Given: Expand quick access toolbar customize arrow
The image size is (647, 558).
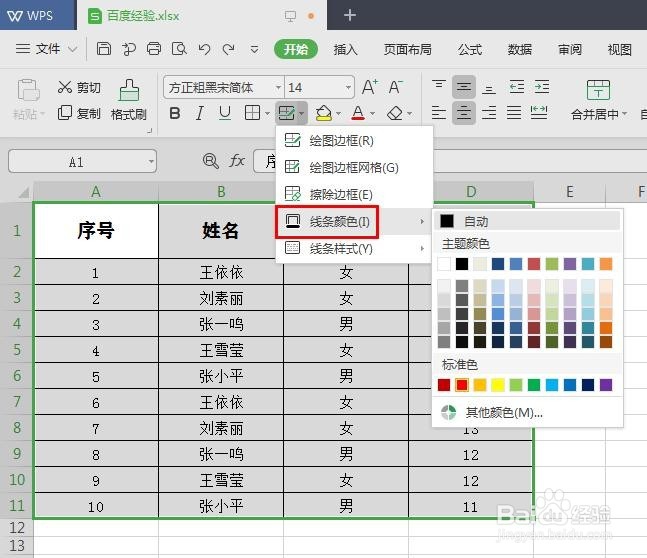Looking at the screenshot, I should point(255,50).
